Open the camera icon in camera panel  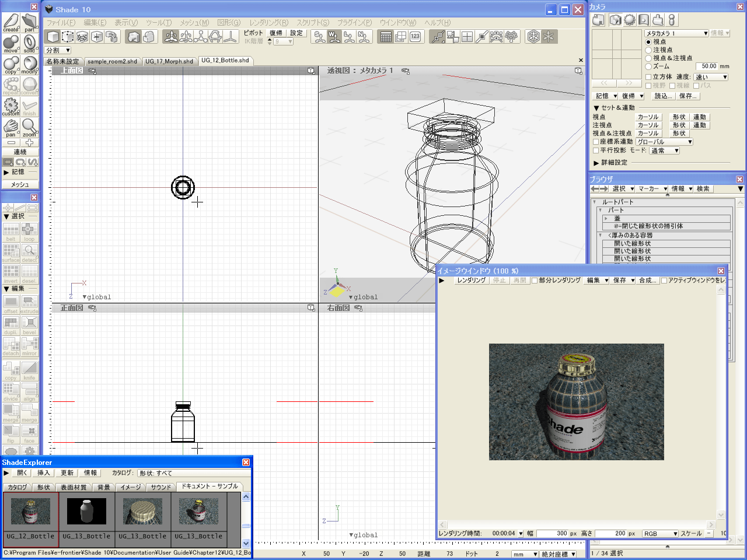tap(615, 20)
